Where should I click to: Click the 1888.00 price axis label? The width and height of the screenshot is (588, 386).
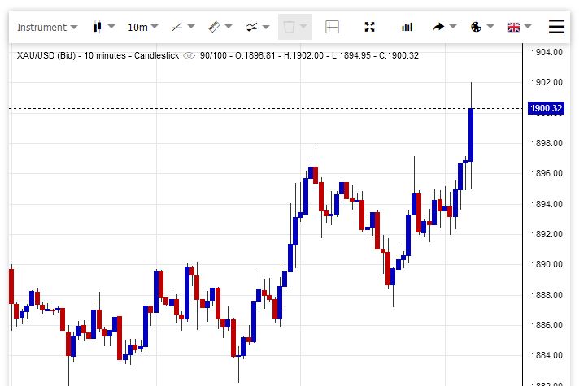click(547, 295)
